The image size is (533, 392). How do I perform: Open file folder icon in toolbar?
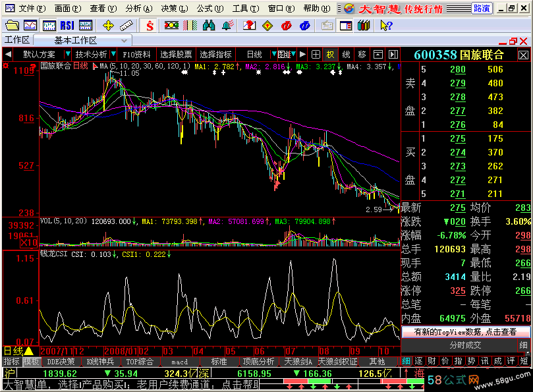pyautogui.click(x=13, y=26)
